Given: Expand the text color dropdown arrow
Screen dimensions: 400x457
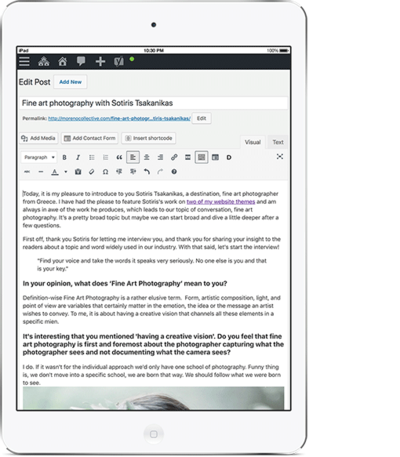Looking at the screenshot, I should pos(66,172).
